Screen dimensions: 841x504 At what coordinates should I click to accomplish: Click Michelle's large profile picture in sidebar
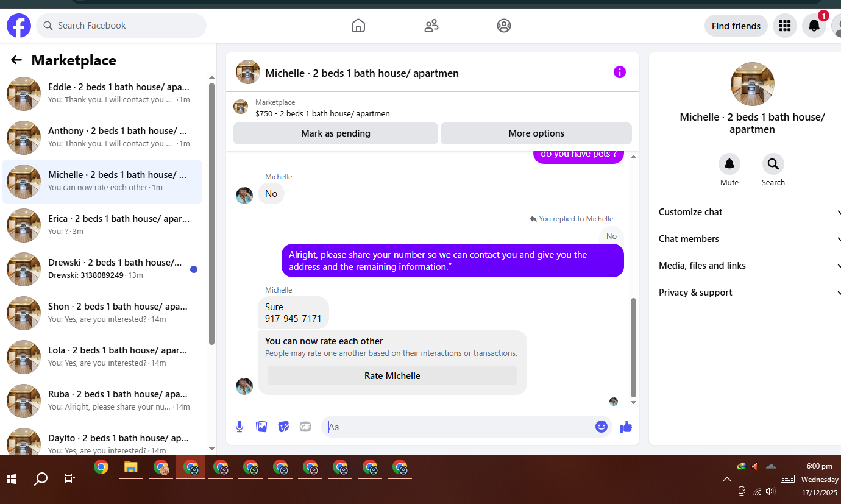tap(753, 84)
